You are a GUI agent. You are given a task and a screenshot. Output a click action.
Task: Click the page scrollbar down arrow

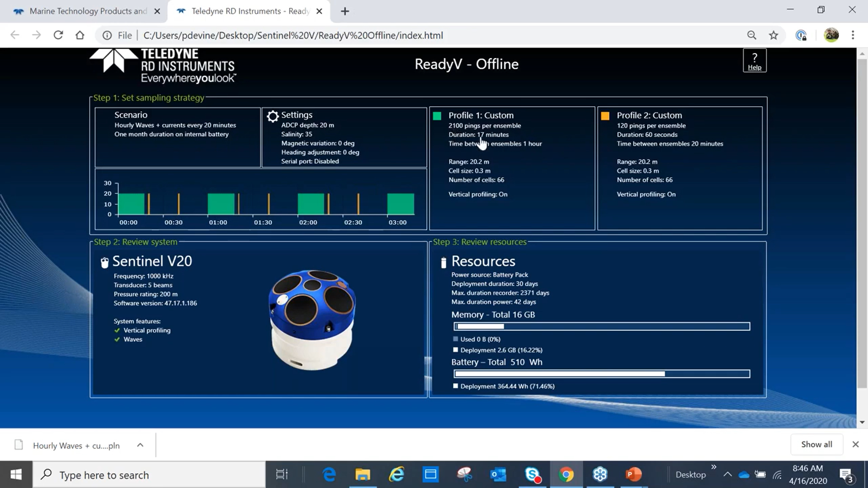point(862,422)
